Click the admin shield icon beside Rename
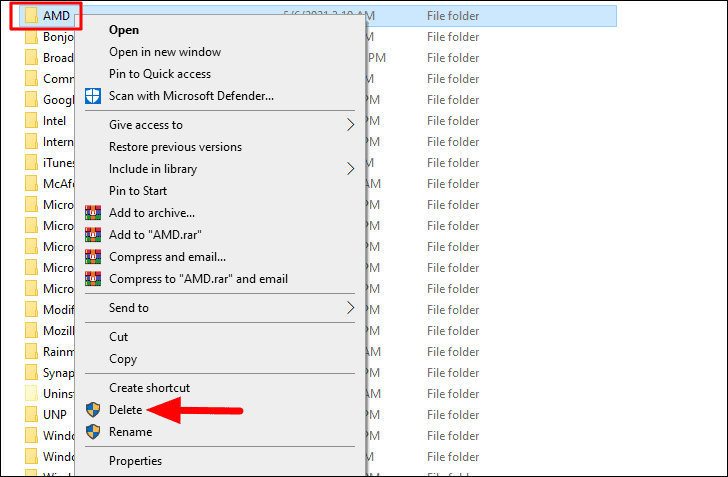Image resolution: width=728 pixels, height=477 pixels. [x=93, y=432]
